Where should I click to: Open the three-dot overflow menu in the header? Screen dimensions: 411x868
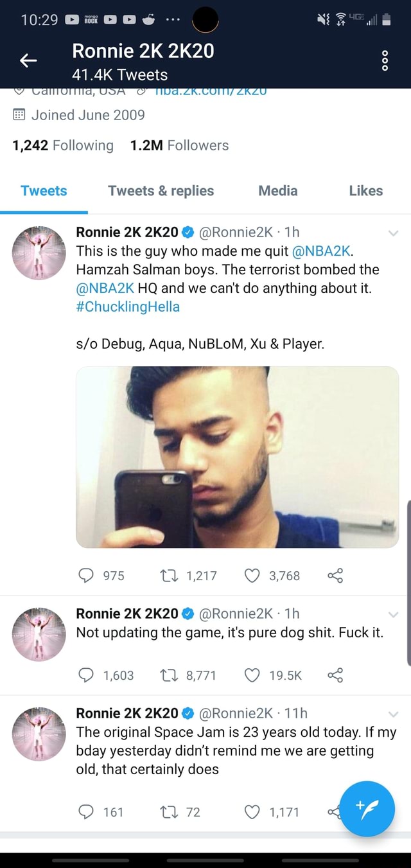(x=384, y=60)
